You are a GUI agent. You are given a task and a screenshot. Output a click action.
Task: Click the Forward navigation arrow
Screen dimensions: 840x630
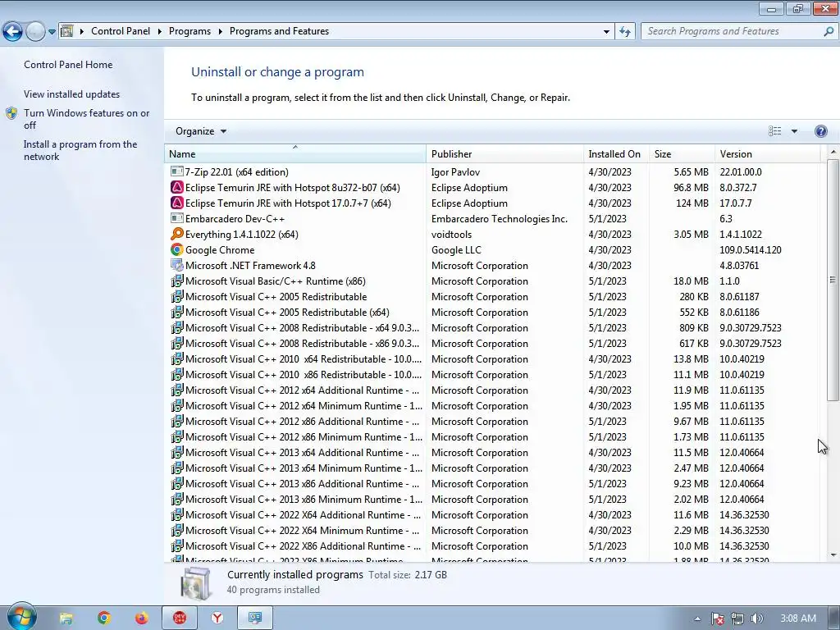(x=35, y=31)
